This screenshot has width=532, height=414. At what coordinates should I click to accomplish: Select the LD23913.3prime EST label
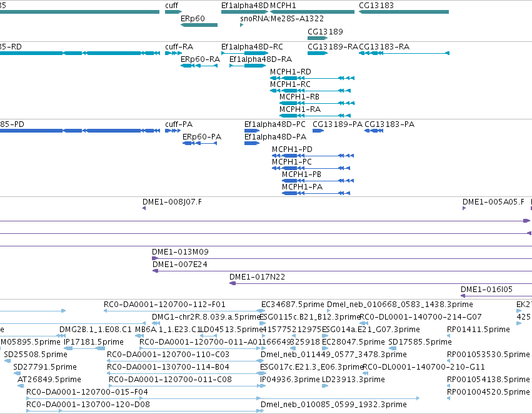[x=353, y=380]
